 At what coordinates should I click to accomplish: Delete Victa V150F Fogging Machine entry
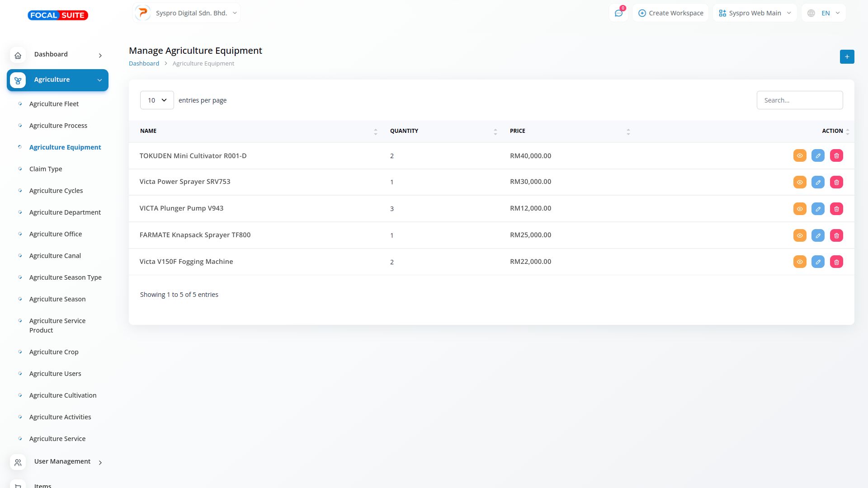coord(836,262)
